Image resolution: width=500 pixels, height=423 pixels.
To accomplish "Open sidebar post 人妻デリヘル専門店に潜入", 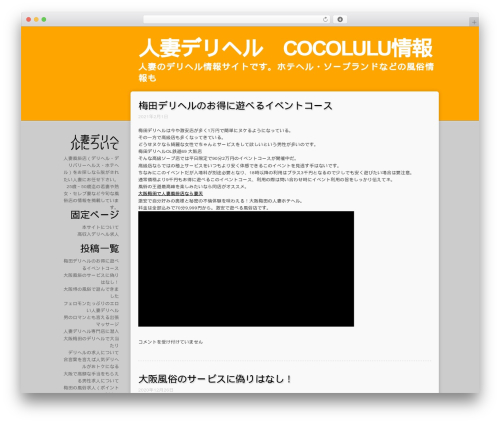I will click(91, 331).
